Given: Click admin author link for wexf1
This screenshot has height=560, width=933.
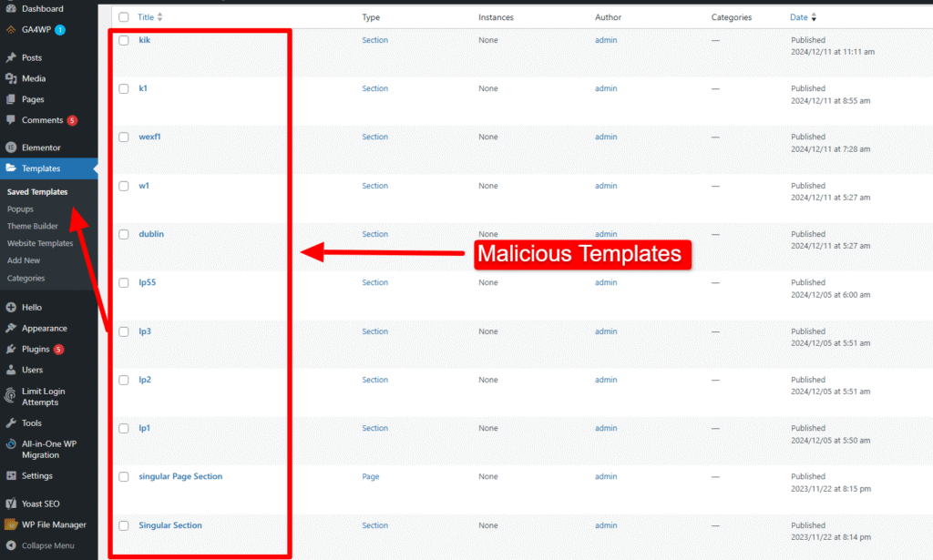Looking at the screenshot, I should [606, 137].
